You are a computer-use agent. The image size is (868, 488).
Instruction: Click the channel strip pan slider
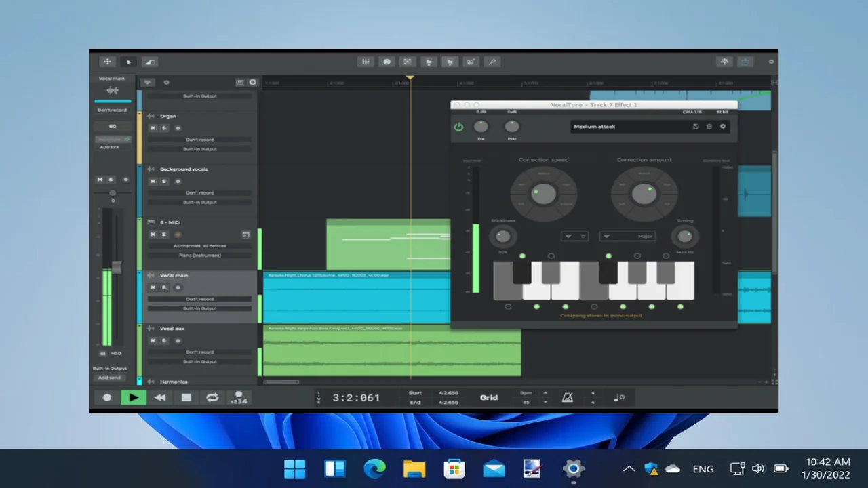click(113, 193)
